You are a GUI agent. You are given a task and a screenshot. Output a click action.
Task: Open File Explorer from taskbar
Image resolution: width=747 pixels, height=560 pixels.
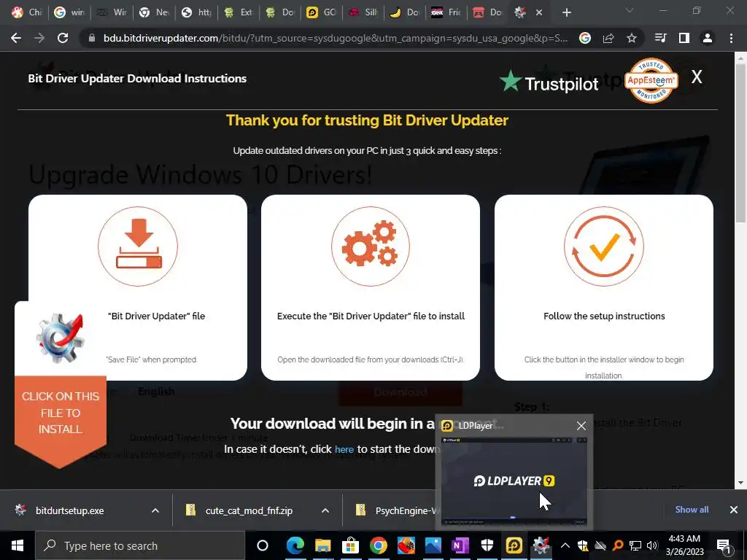tap(322, 545)
